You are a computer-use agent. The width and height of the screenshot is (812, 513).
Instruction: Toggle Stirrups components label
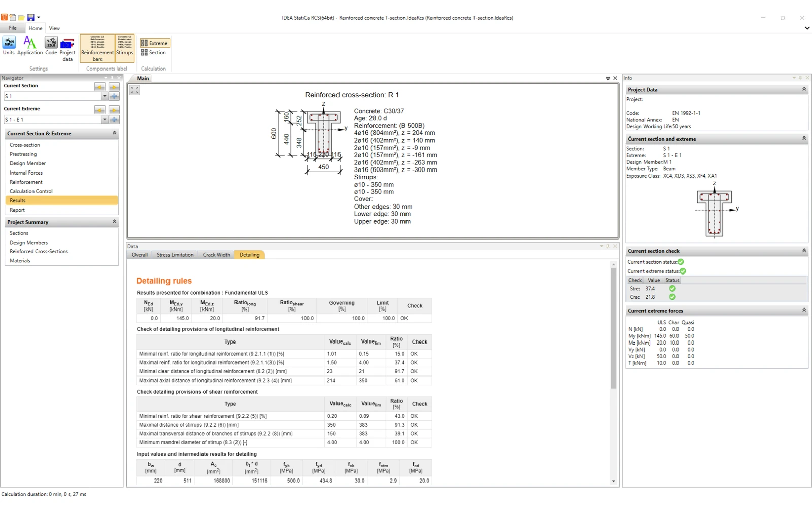pos(125,49)
